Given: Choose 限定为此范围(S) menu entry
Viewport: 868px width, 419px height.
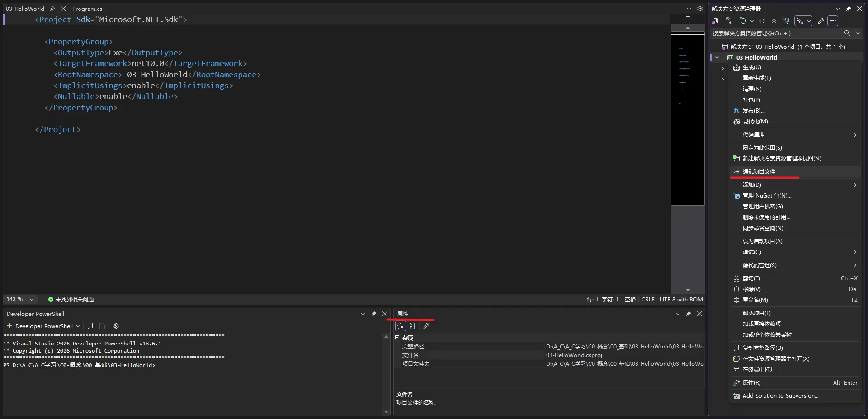Looking at the screenshot, I should [x=795, y=148].
